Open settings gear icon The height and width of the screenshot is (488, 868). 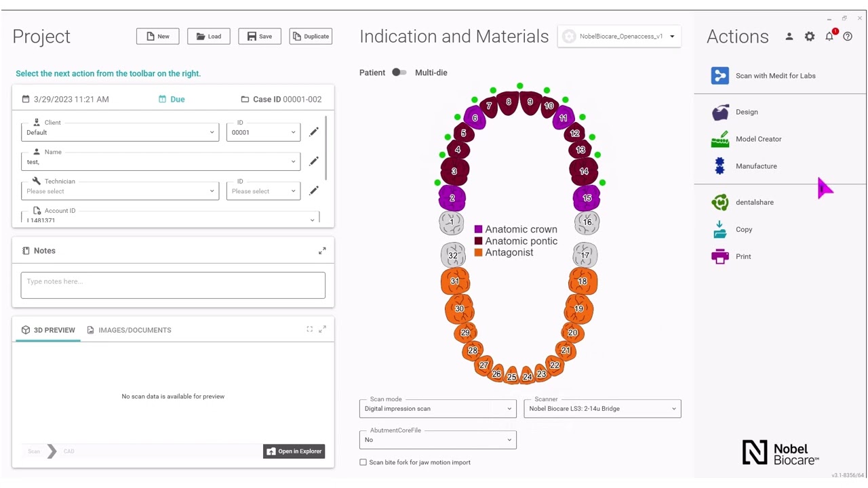[810, 37]
